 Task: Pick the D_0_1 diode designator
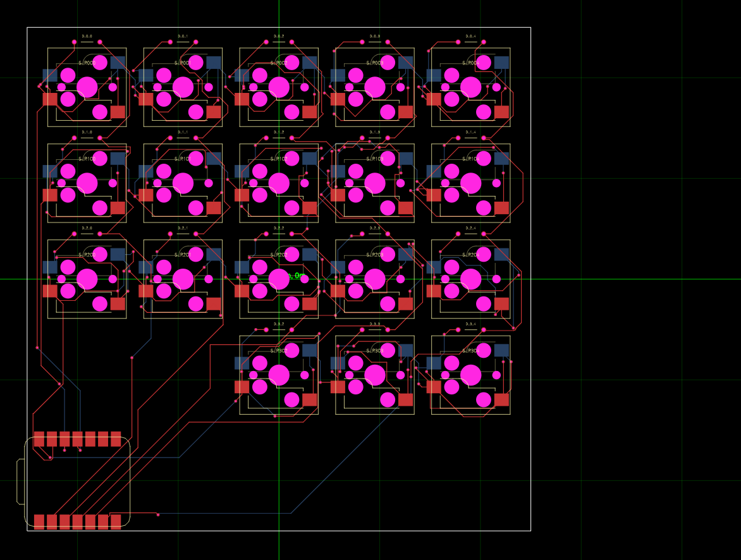coord(183,36)
